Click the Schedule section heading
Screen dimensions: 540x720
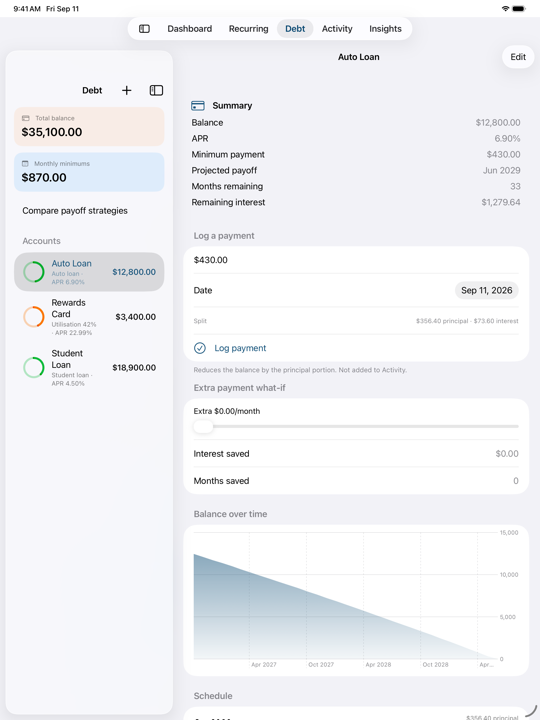tap(213, 696)
